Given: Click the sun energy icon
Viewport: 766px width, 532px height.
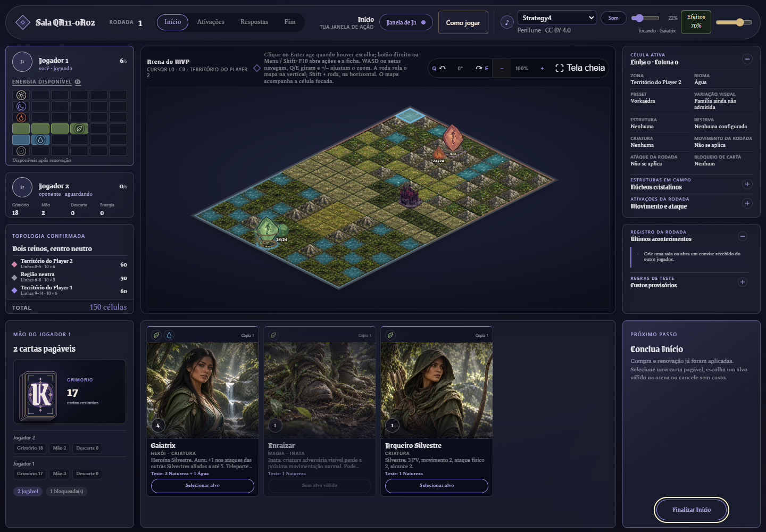Looking at the screenshot, I should pos(21,95).
